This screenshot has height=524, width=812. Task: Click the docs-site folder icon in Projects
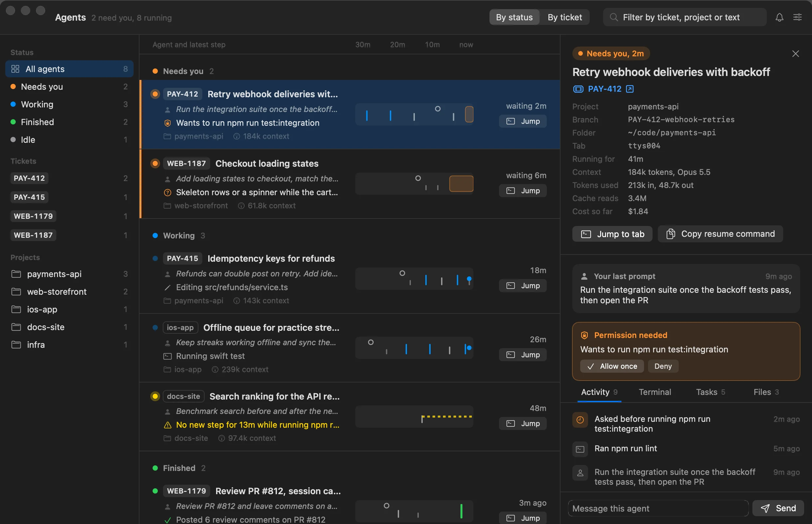click(16, 327)
